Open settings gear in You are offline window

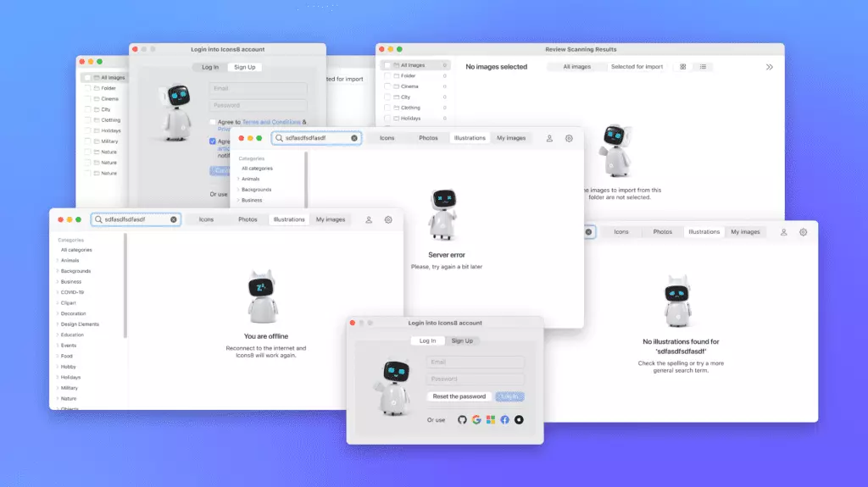point(388,219)
